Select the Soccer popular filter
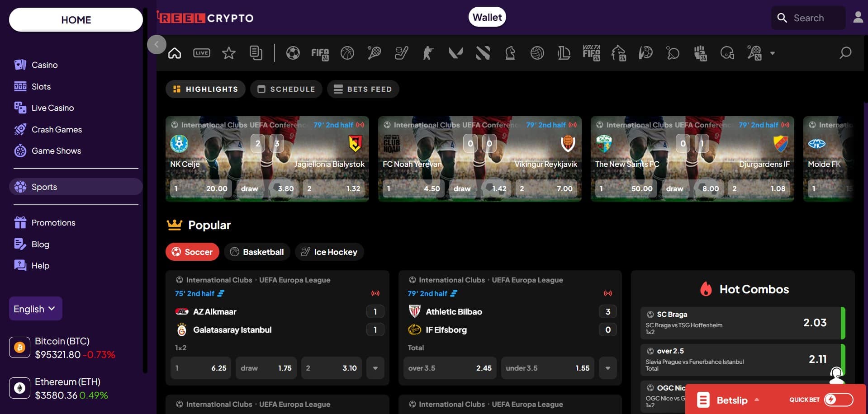This screenshot has width=868, height=414. [192, 252]
